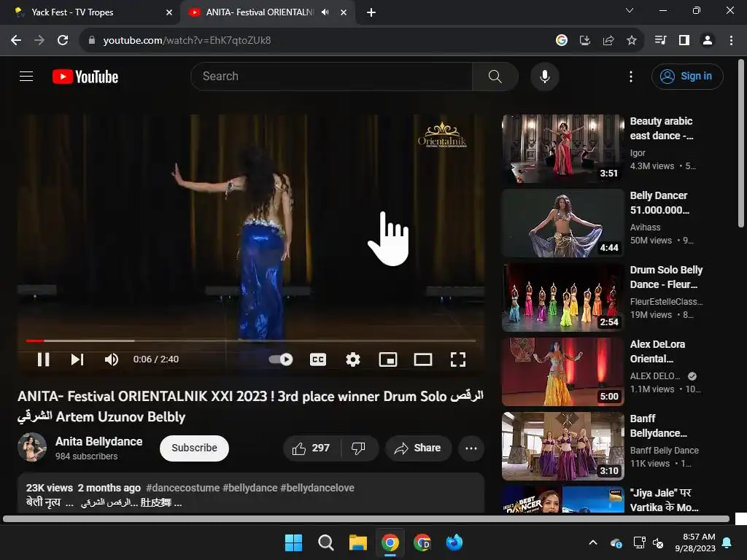
Task: Open Chrome three-dot menu
Action: tap(731, 41)
